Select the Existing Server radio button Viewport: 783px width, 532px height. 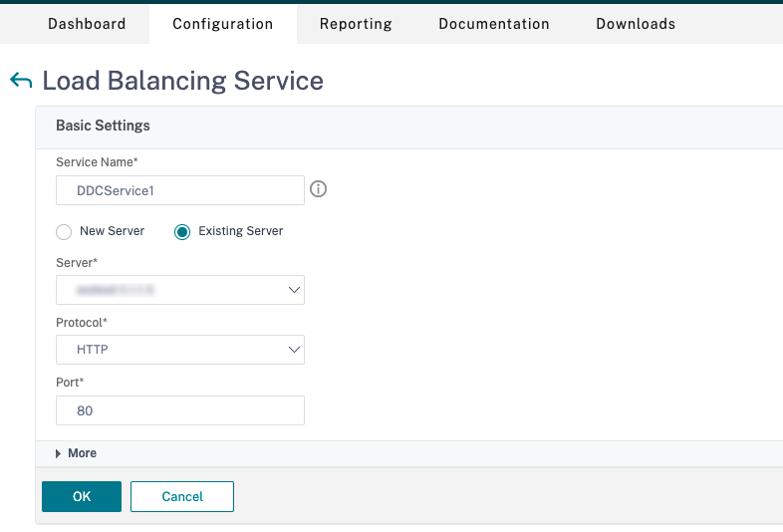tap(182, 231)
